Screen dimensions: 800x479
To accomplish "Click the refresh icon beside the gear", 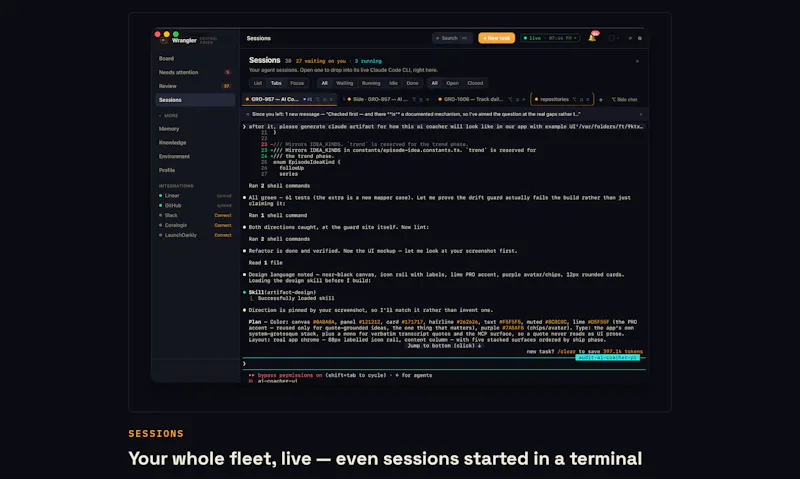I will [630, 38].
